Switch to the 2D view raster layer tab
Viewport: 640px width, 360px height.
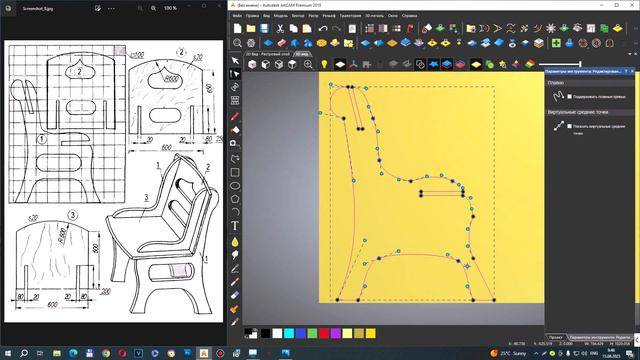(268, 54)
